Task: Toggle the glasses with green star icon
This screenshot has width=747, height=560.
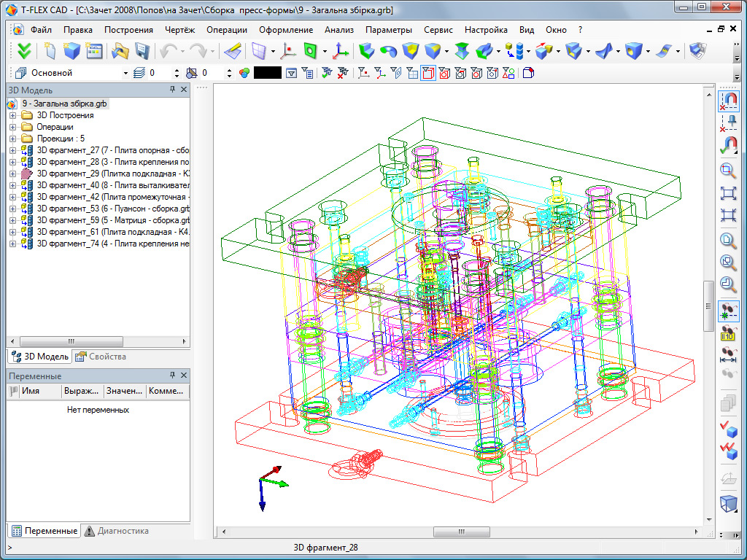Action: [x=729, y=312]
